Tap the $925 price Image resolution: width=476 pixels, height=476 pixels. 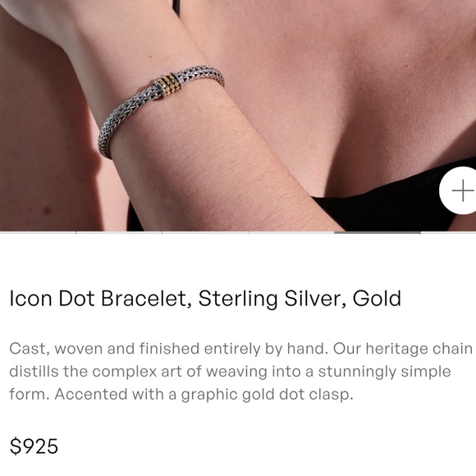pos(34,446)
